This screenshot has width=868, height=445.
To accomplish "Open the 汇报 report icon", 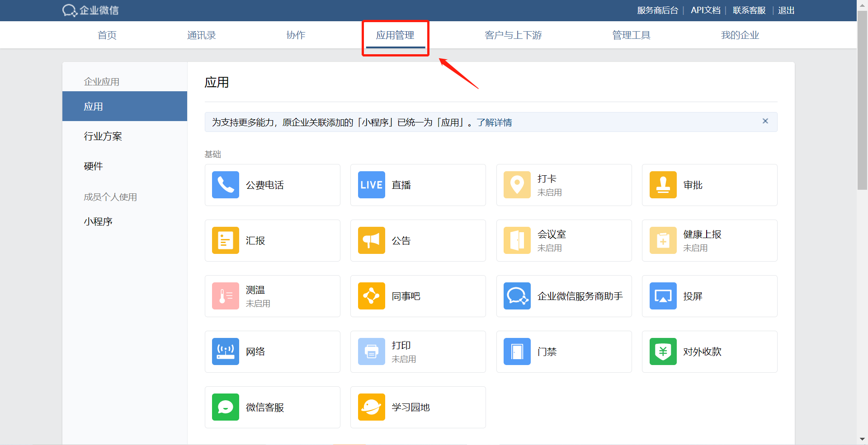I will tap(225, 240).
